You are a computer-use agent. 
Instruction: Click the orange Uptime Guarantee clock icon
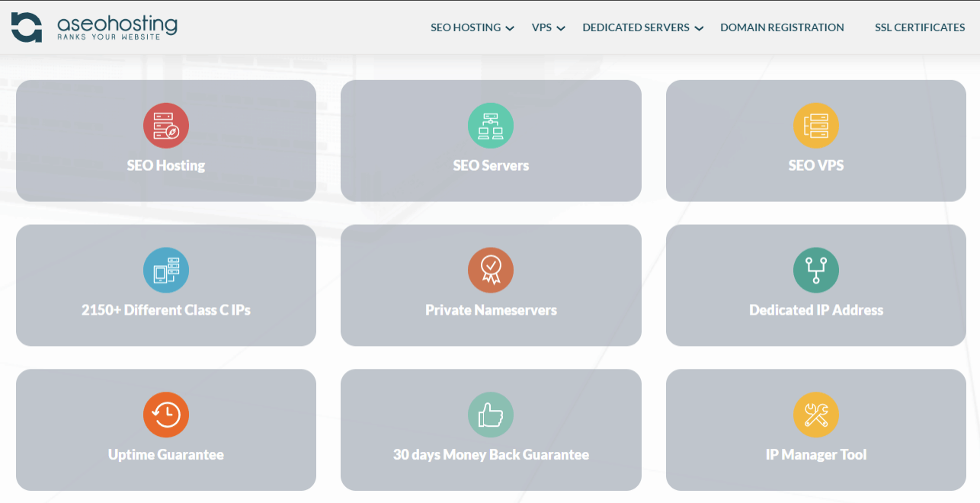click(166, 415)
